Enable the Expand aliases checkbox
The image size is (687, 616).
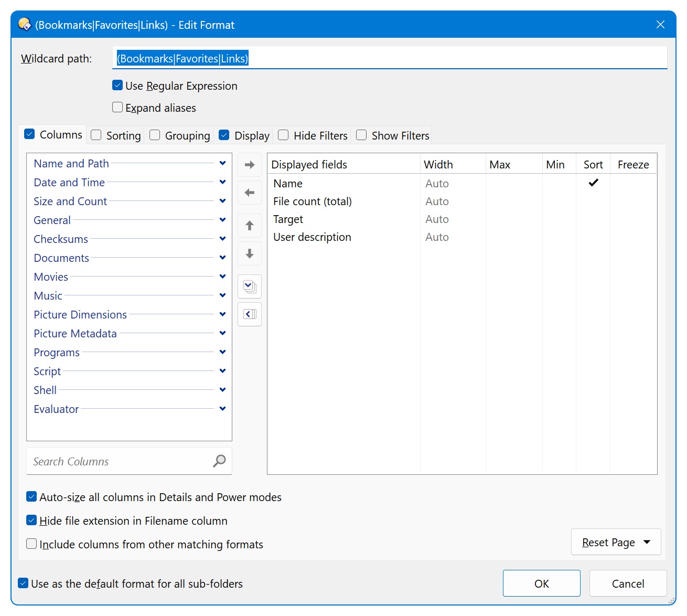(117, 107)
